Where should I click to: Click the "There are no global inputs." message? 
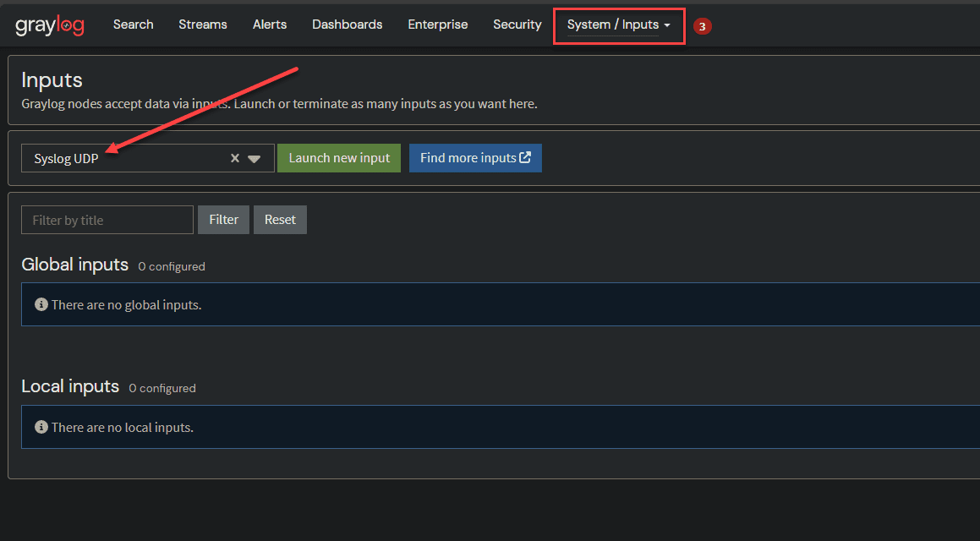(126, 305)
